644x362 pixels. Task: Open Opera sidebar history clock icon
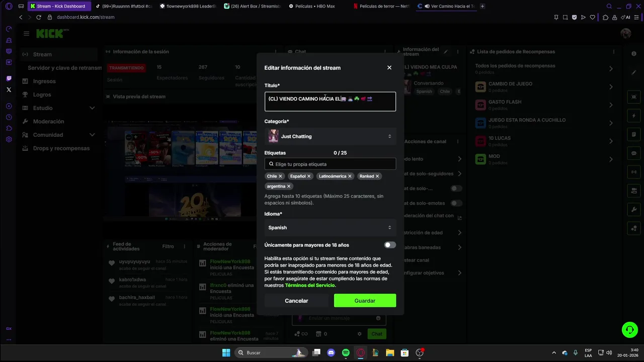tap(9, 117)
